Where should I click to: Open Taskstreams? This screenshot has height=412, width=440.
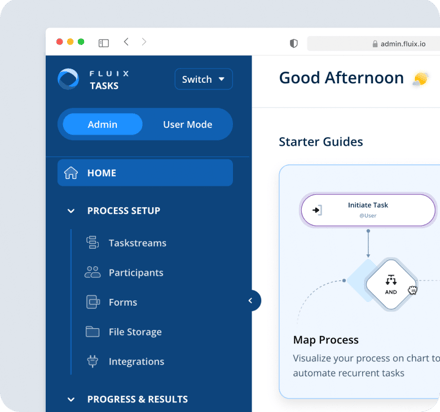point(137,243)
